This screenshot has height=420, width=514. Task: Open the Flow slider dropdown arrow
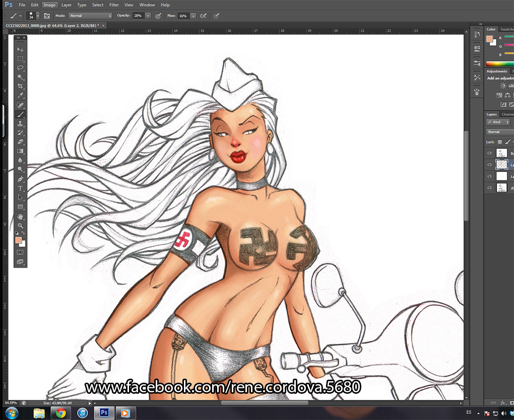click(x=194, y=16)
